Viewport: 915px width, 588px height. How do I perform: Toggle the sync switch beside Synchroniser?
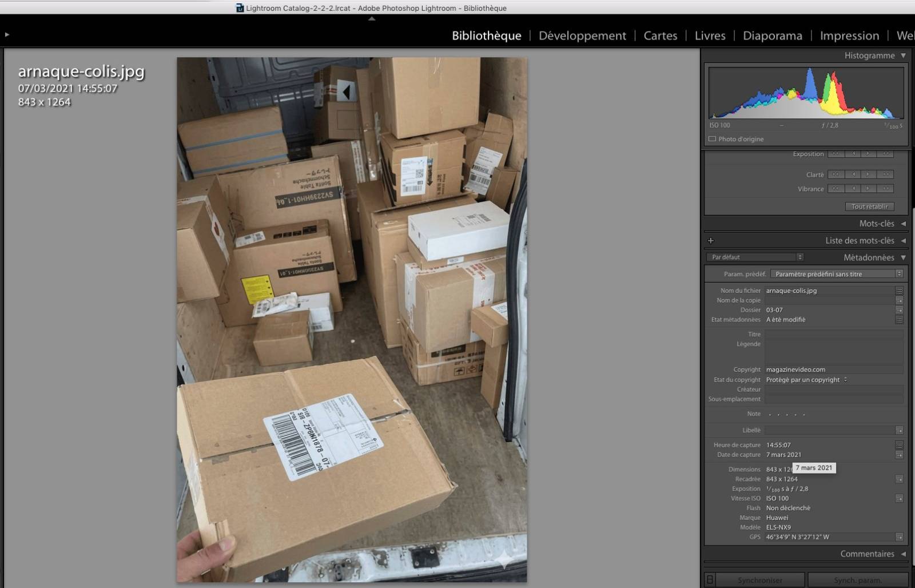(x=710, y=580)
